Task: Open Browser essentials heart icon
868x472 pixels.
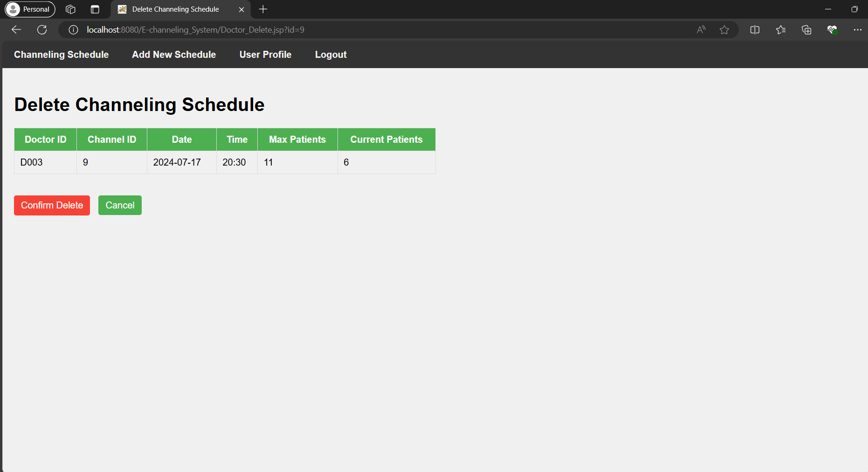Action: click(832, 30)
